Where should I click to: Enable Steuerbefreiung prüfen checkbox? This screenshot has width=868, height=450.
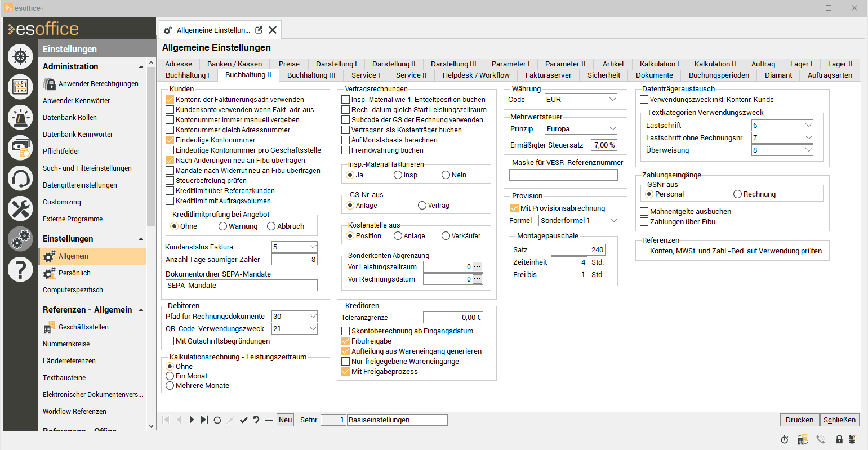[x=170, y=181]
